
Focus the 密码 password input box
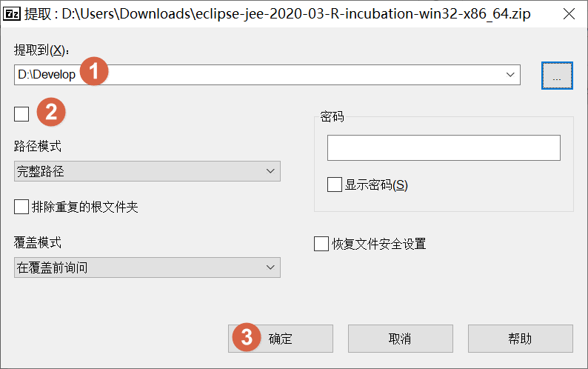pyautogui.click(x=443, y=147)
